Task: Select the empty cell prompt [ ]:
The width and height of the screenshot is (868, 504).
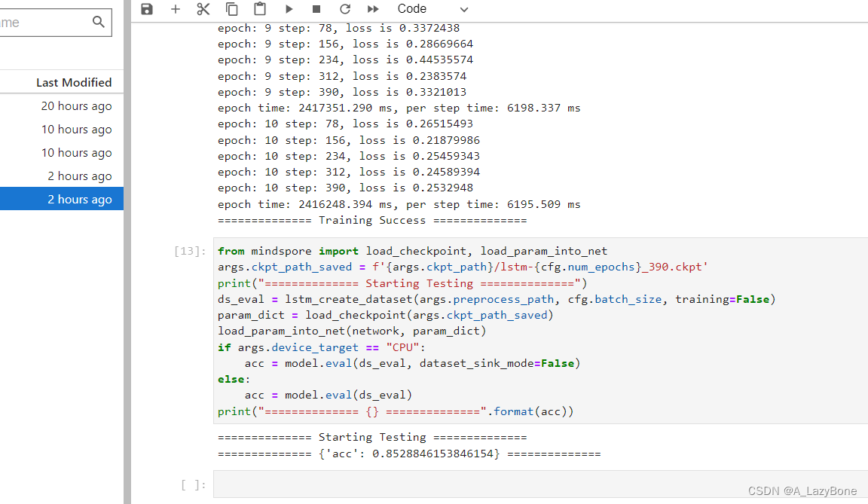Action: tap(193, 485)
